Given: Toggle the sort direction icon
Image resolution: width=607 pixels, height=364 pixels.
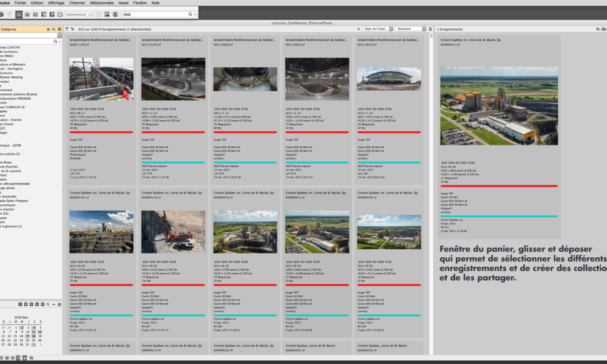Looking at the screenshot, I should pyautogui.click(x=359, y=29).
